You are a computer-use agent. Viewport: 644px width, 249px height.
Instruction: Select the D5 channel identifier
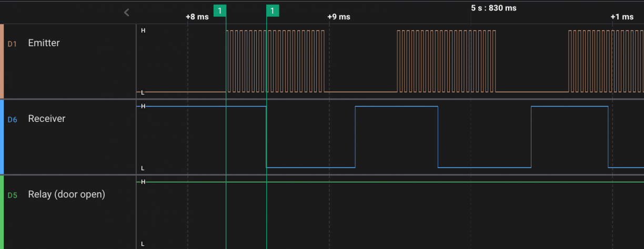pos(12,195)
